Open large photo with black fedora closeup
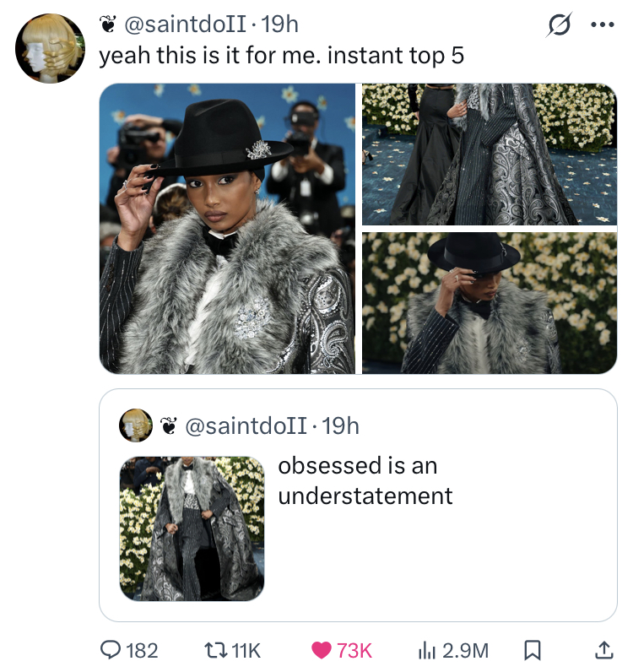 [227, 228]
